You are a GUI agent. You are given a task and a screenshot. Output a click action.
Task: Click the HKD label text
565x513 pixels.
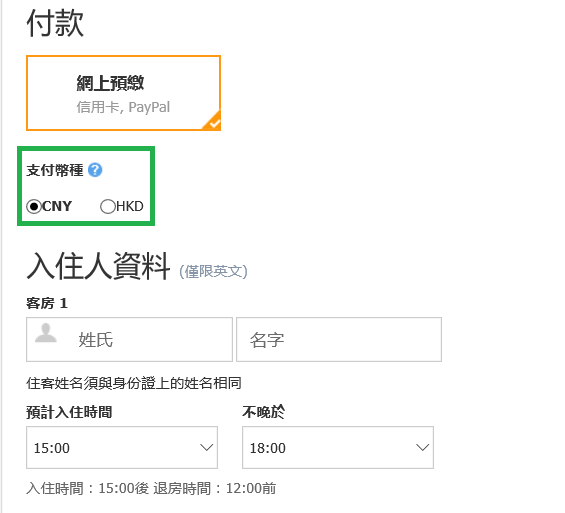pos(130,206)
